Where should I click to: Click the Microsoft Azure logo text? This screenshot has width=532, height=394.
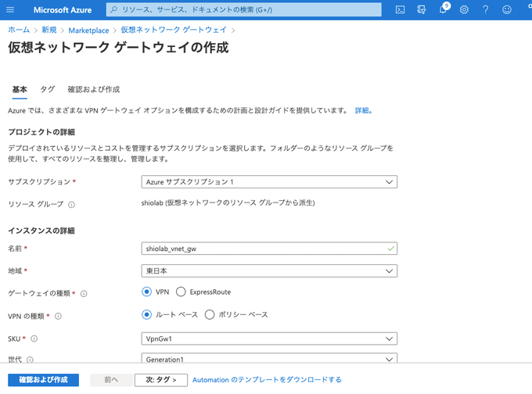(x=63, y=10)
